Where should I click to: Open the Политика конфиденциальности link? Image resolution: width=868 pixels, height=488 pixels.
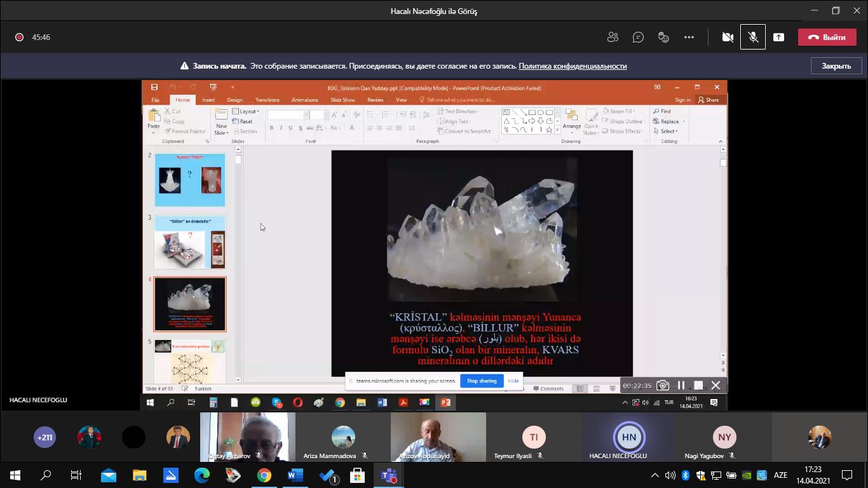[x=573, y=66]
